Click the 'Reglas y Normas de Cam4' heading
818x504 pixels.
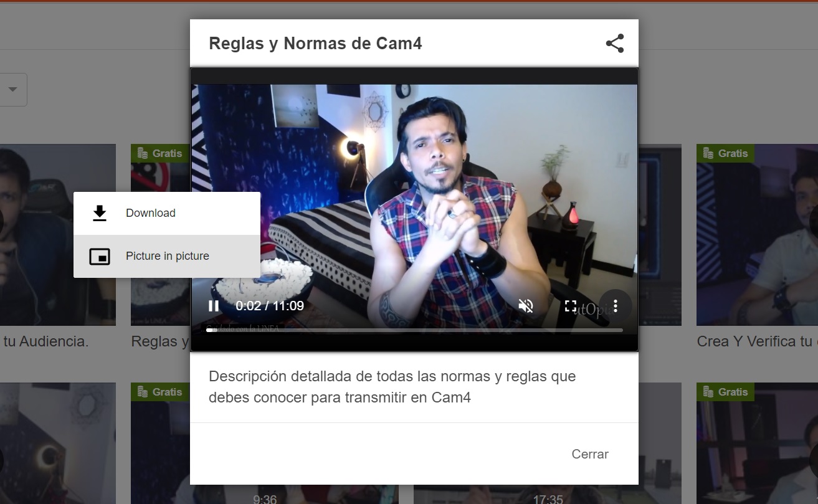pos(315,44)
